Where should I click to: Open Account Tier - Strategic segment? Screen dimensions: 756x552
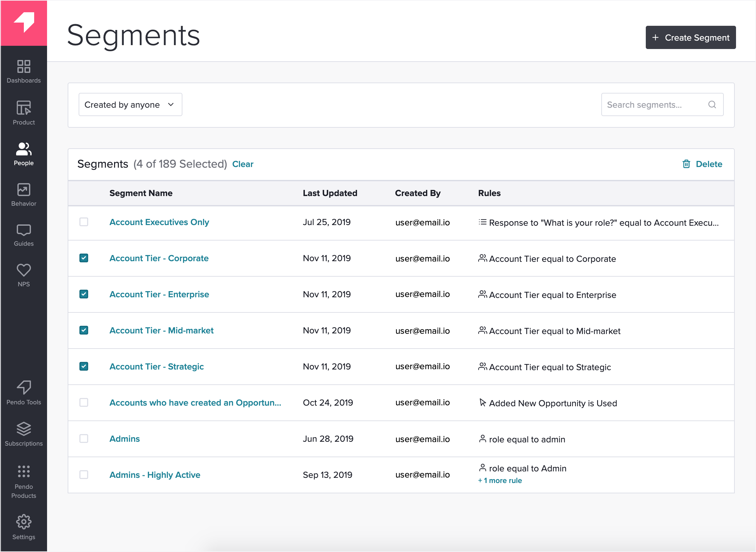157,367
